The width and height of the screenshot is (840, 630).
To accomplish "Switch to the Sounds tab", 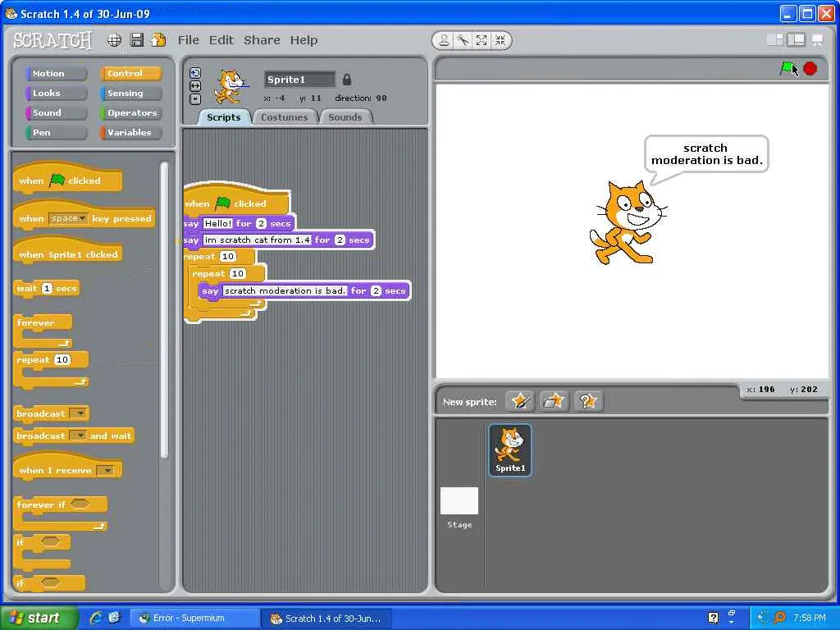I will point(345,117).
